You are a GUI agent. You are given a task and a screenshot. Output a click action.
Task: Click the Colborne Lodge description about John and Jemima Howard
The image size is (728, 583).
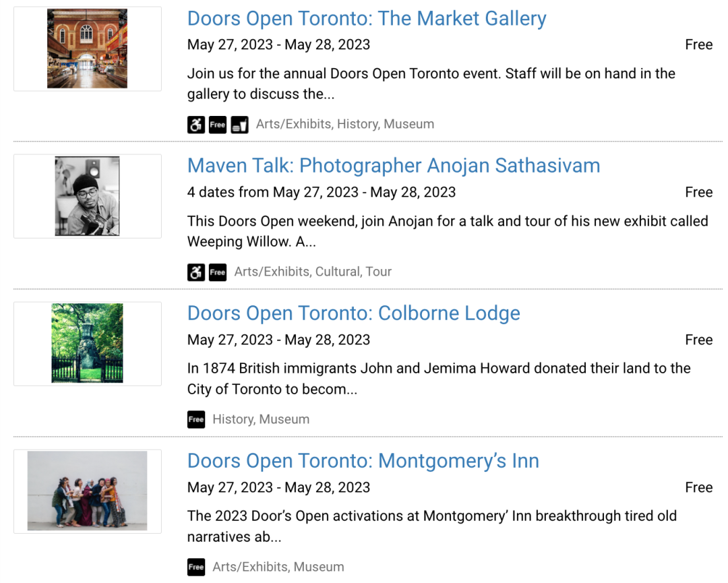click(x=438, y=379)
